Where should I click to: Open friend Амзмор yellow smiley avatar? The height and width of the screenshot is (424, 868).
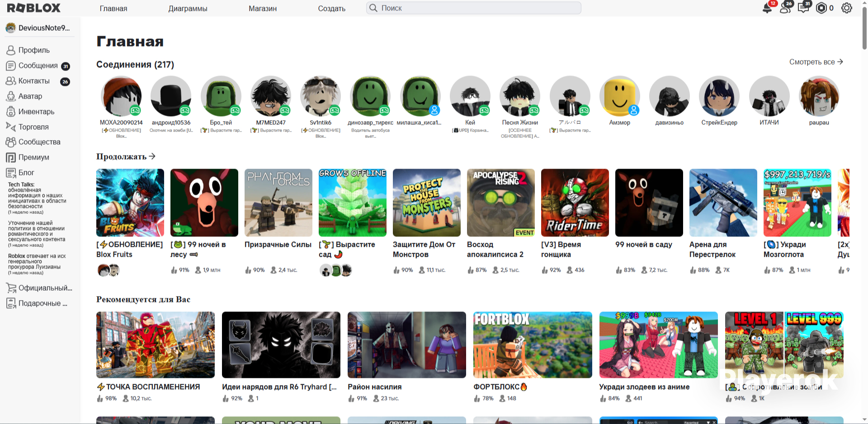coord(620,96)
